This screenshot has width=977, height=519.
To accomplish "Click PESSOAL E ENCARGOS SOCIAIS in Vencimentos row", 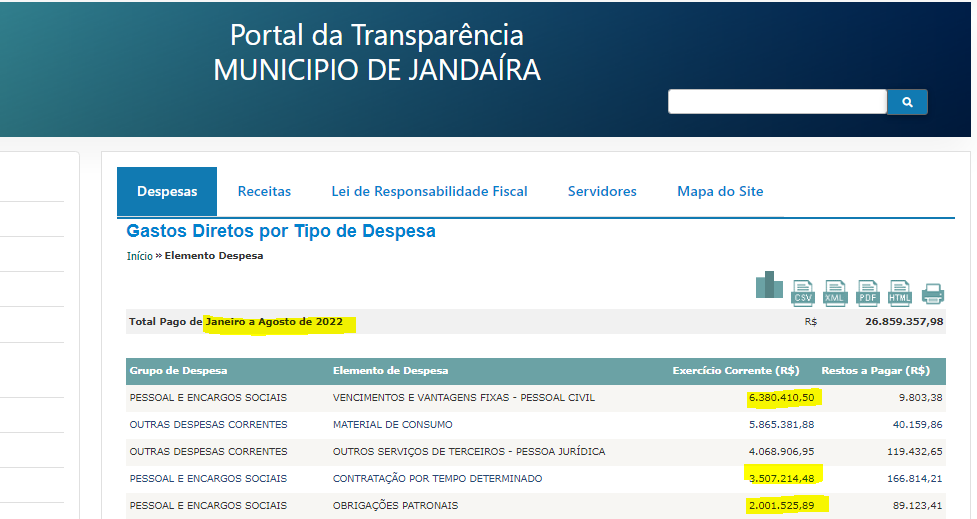I will tap(208, 398).
